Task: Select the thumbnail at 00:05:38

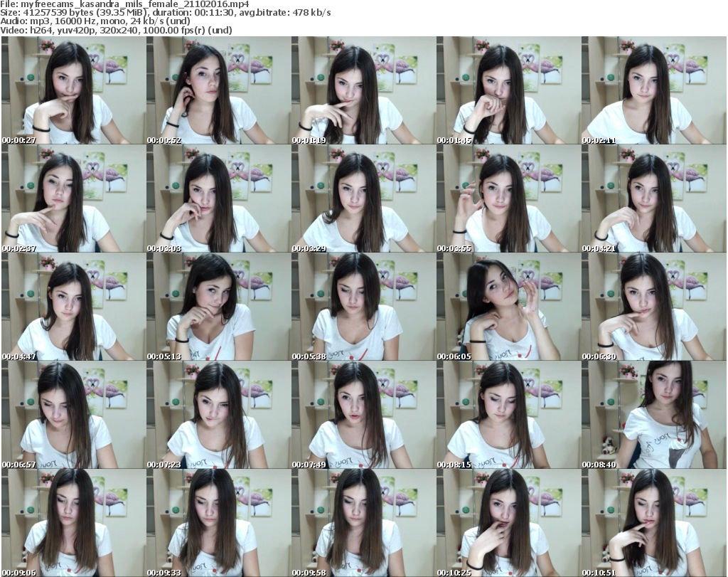Action: [363, 307]
